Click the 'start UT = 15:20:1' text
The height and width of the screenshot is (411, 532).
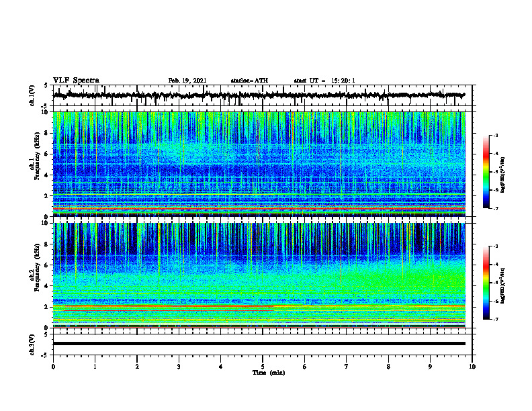324,81
